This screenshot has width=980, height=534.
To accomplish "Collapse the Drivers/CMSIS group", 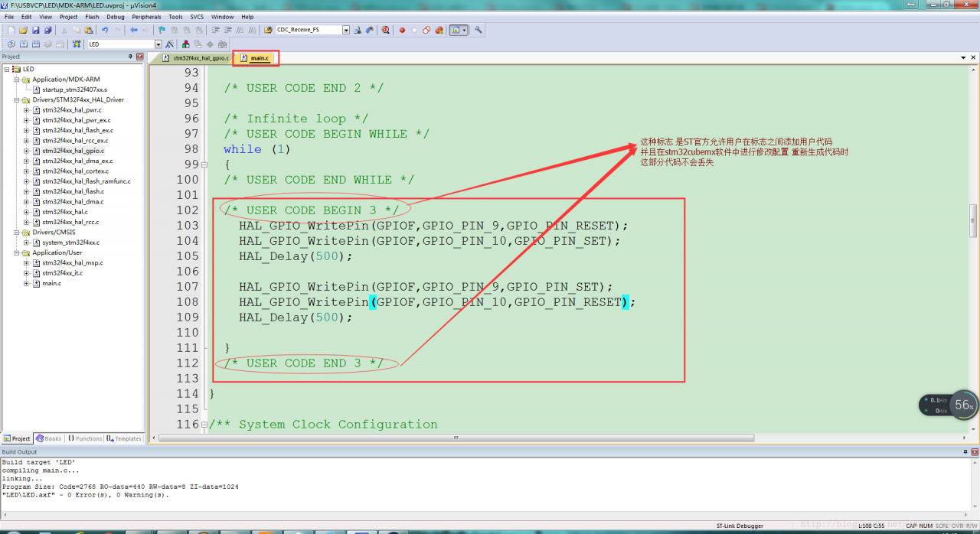I will (16, 232).
